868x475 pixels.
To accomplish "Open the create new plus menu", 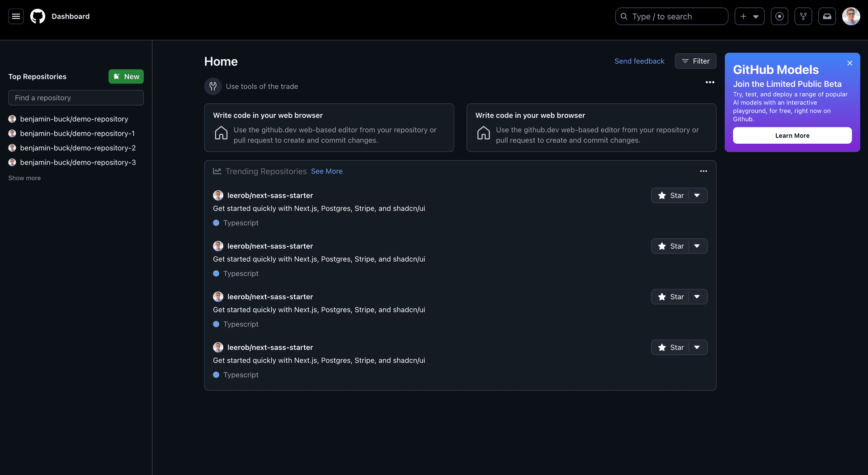I will point(749,16).
